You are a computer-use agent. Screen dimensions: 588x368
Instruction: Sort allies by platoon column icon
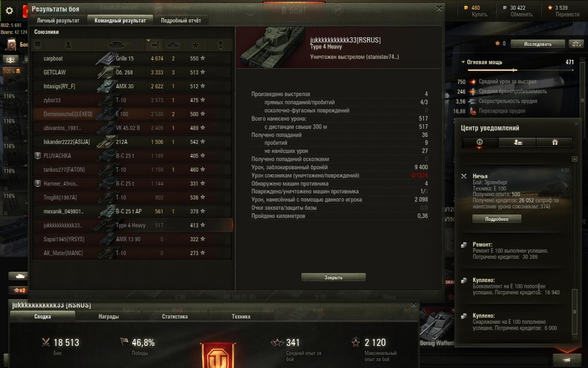(x=38, y=45)
